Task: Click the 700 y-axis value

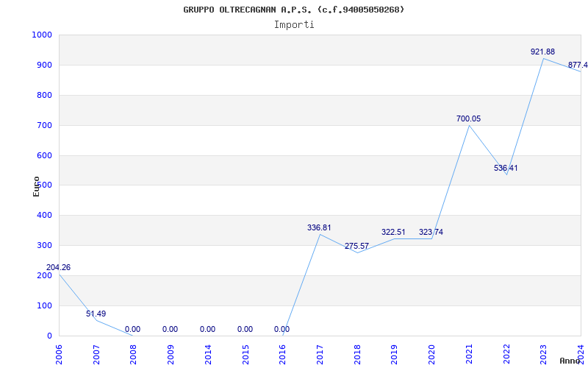Action: (45, 125)
